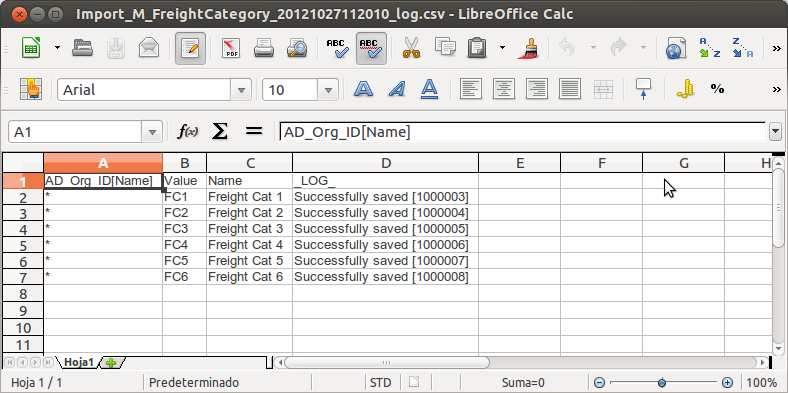The width and height of the screenshot is (788, 393).
Task: Select row 4 header
Action: coord(23,230)
